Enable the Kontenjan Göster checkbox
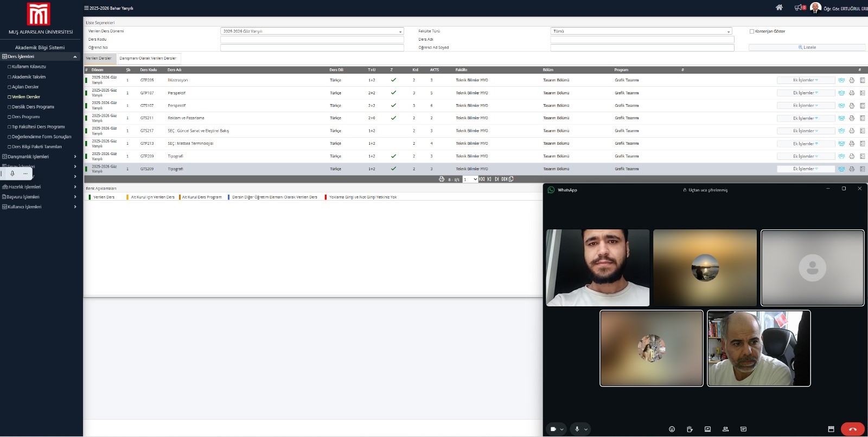This screenshot has height=437, width=868. (x=752, y=31)
